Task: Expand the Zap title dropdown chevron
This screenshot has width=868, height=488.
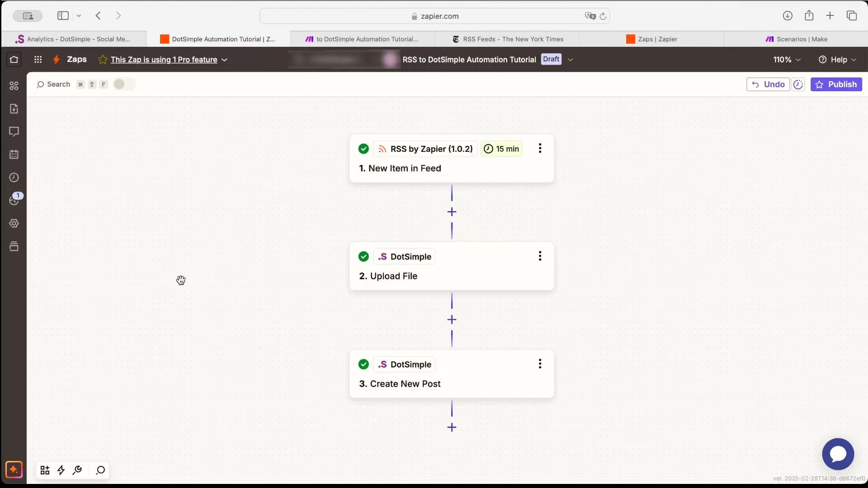Action: 571,60
